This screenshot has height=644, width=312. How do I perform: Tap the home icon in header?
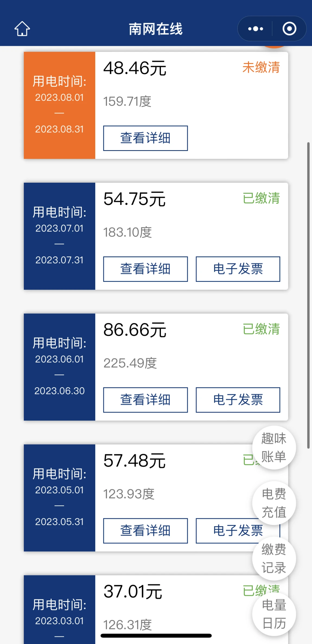[x=22, y=29]
